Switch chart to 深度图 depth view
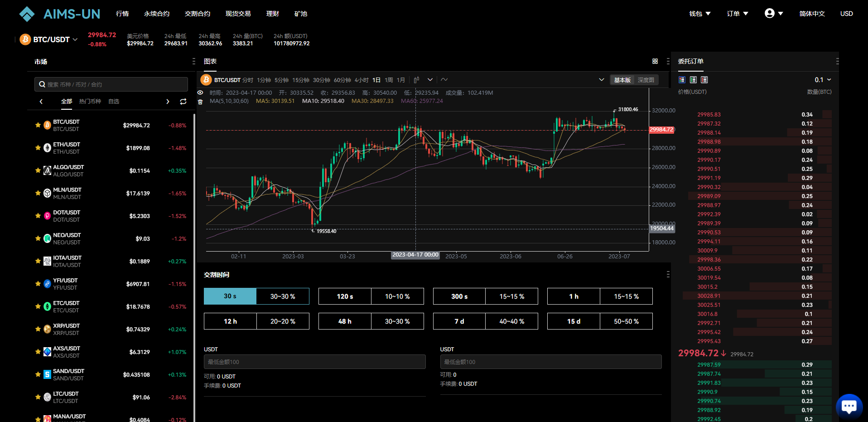This screenshot has height=422, width=868. click(x=646, y=80)
